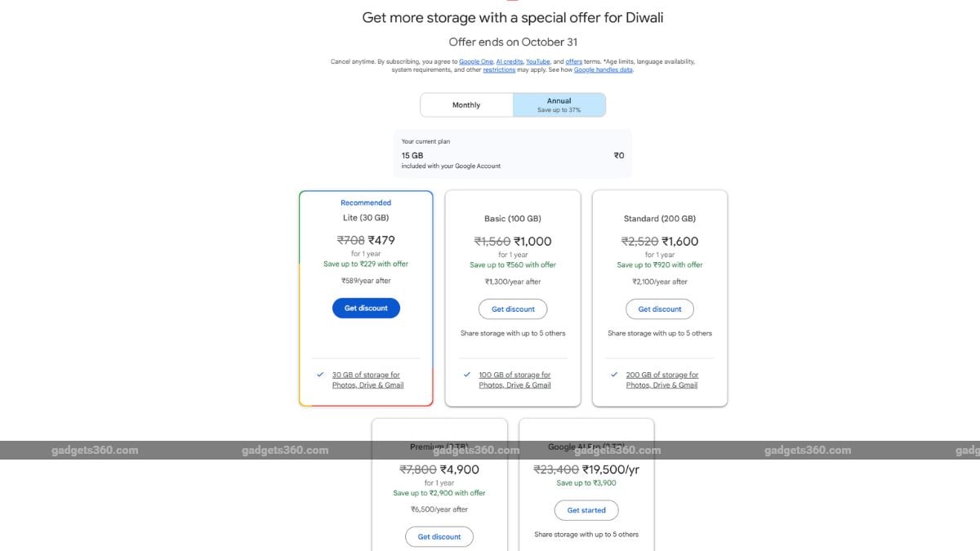
Task: Switch to Monthly billing tab
Action: click(x=466, y=105)
